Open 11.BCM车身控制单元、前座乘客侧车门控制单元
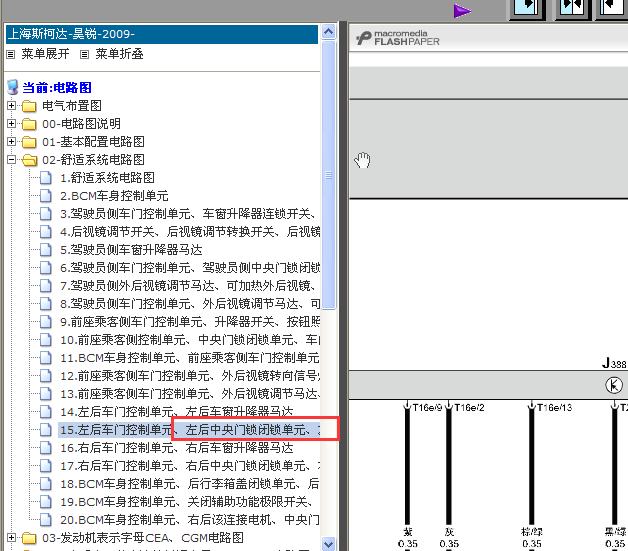Viewport: 628px width, 551px height. tap(190, 358)
